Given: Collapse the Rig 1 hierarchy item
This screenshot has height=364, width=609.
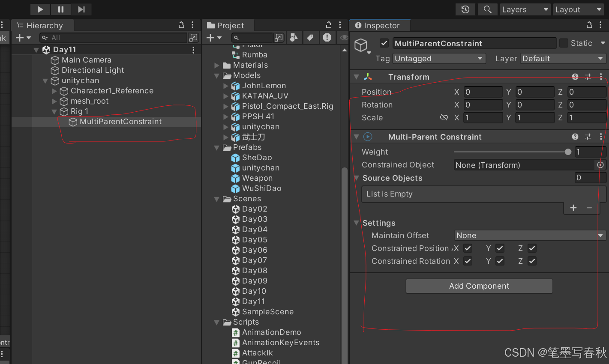Looking at the screenshot, I should 54,111.
